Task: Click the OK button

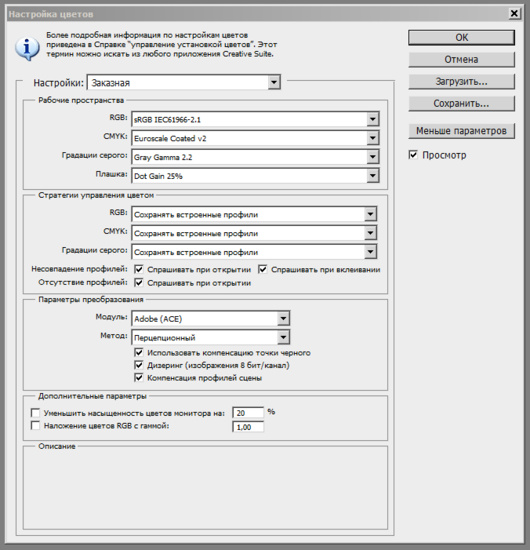Action: 461,38
